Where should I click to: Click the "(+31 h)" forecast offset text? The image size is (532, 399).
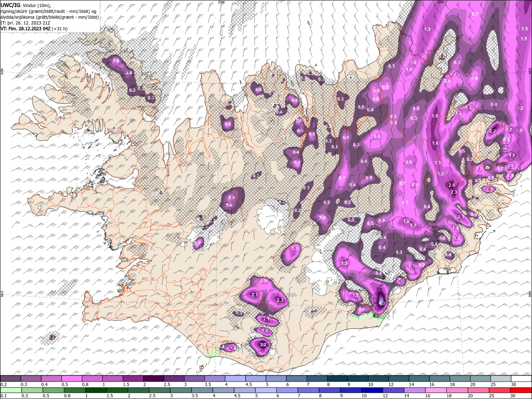tap(60, 29)
